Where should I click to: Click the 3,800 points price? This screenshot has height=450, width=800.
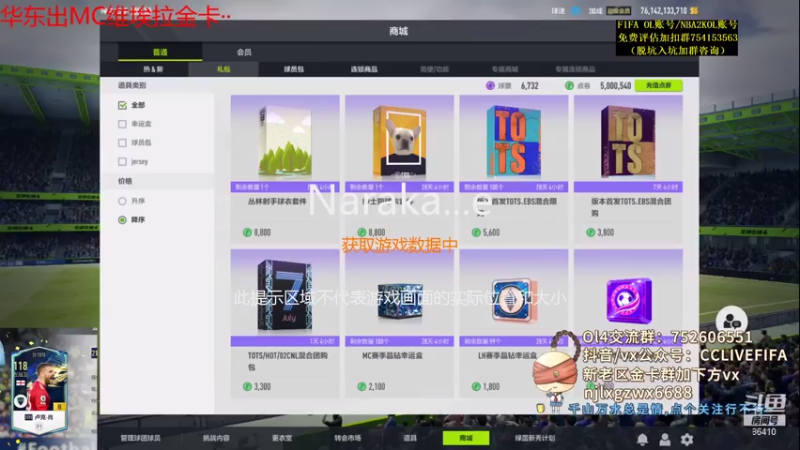605,233
